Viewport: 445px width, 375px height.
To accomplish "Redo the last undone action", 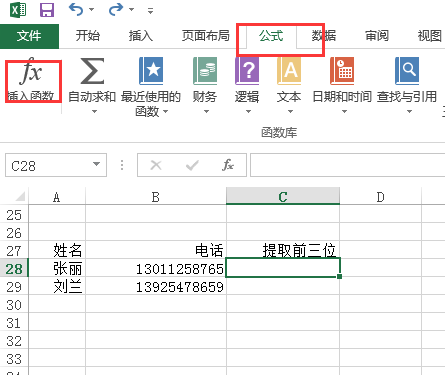I will click(116, 9).
